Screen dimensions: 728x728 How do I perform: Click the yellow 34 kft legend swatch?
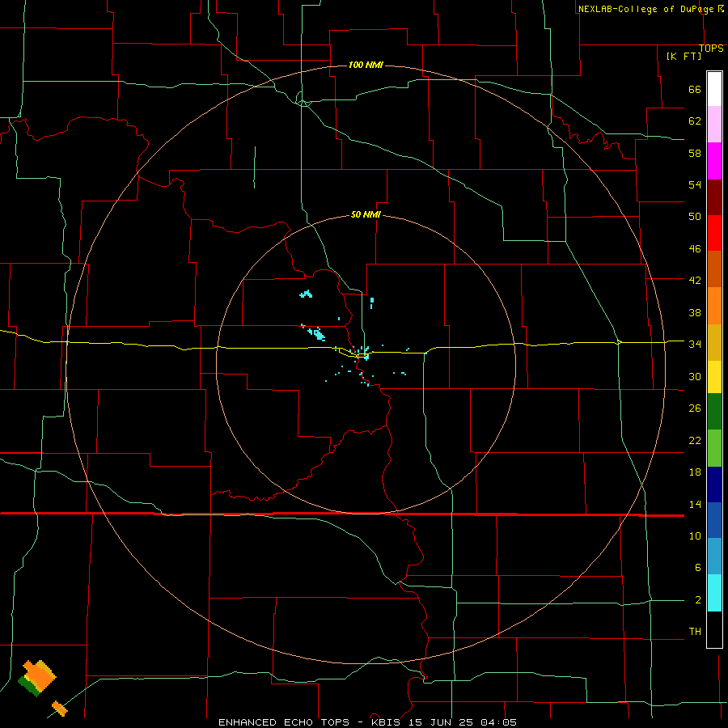(x=714, y=377)
